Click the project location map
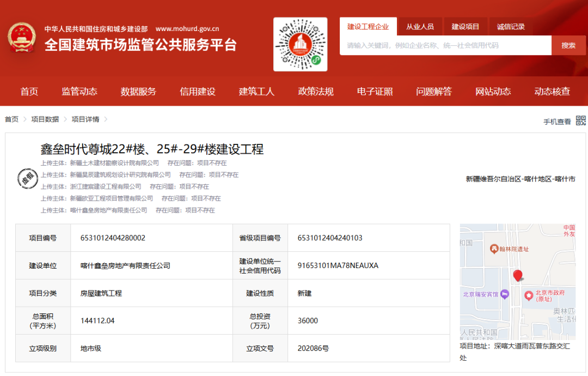 518,282
